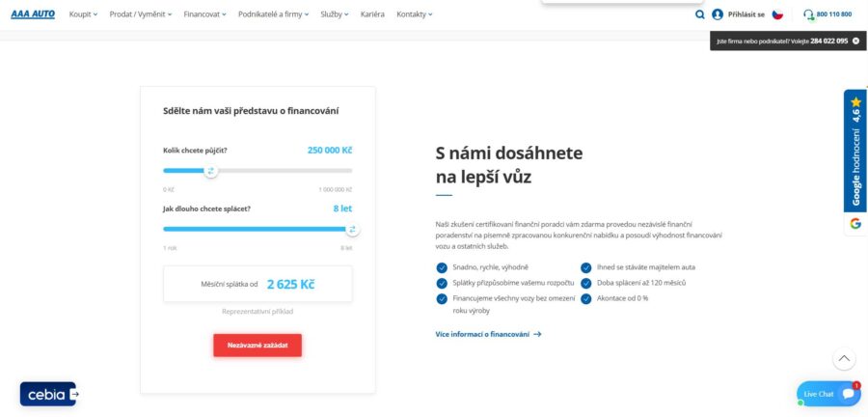Viewport: 868px width, 417px height.
Task: Click the 2 625 Kč monthly payment
Action: click(x=290, y=284)
